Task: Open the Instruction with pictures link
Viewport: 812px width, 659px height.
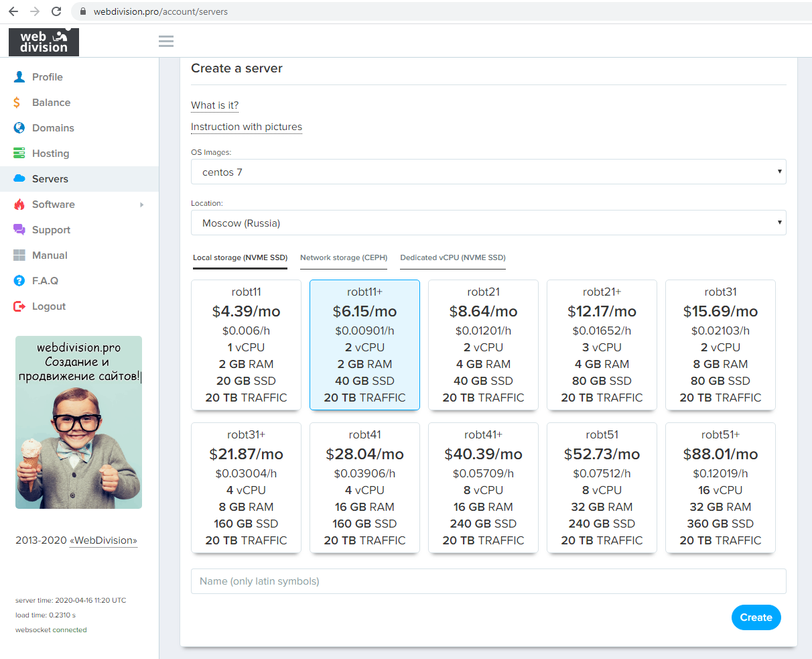Action: pos(247,127)
